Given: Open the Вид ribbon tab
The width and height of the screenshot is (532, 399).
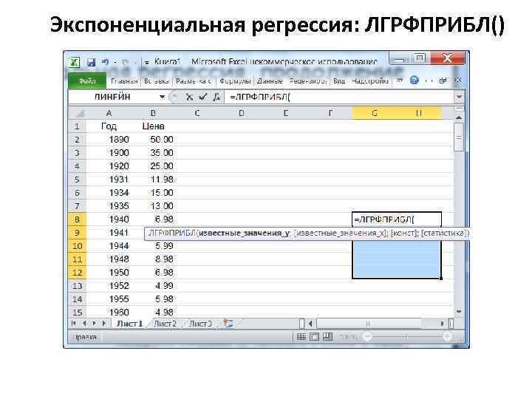Looking at the screenshot, I should (x=339, y=81).
